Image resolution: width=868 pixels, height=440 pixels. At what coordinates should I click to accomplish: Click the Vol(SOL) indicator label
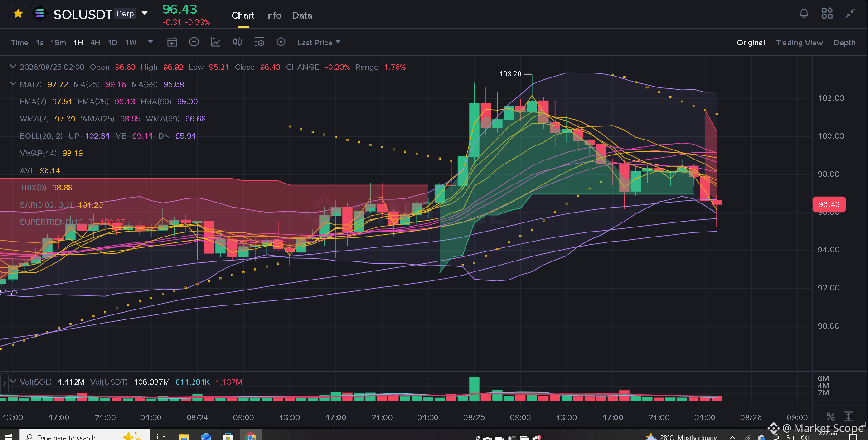click(x=36, y=382)
